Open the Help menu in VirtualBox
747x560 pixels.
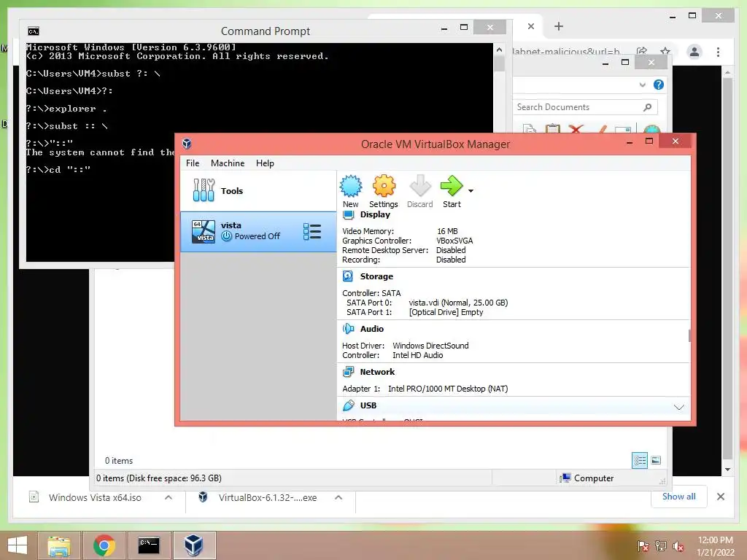tap(265, 163)
